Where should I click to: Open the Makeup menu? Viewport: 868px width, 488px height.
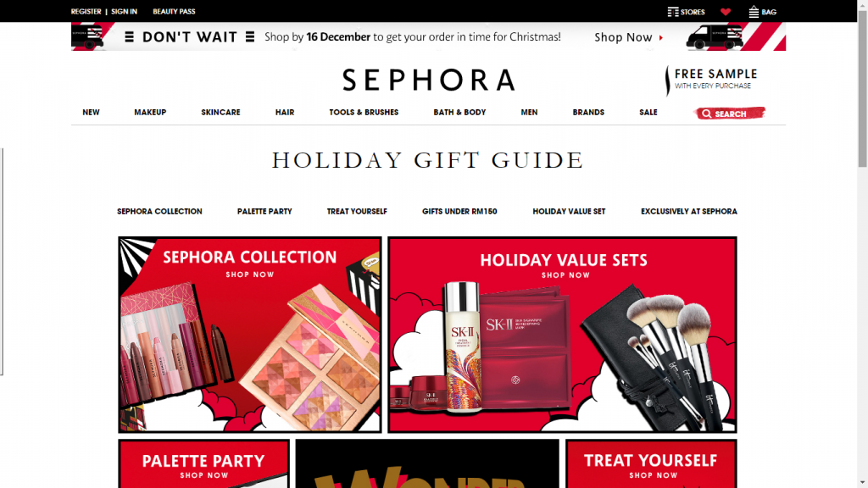150,113
